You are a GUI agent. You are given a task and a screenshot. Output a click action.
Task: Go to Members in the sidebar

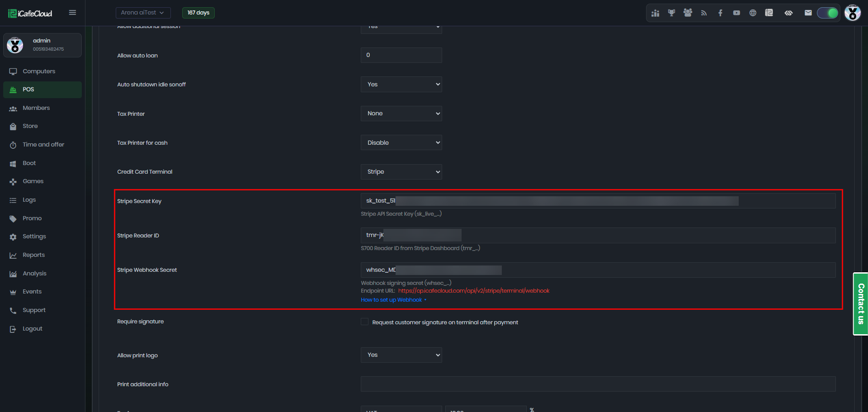pyautogui.click(x=36, y=108)
